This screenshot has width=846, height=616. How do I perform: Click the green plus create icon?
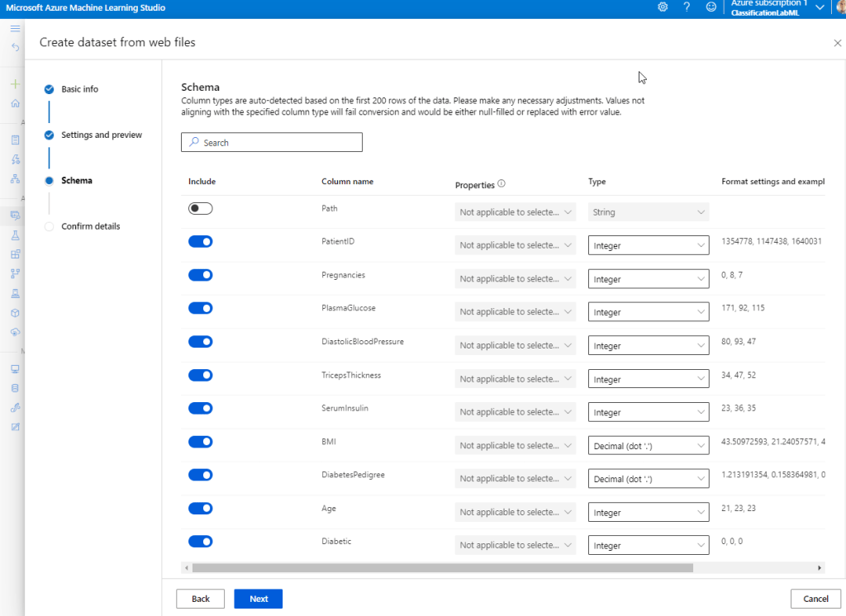(15, 84)
